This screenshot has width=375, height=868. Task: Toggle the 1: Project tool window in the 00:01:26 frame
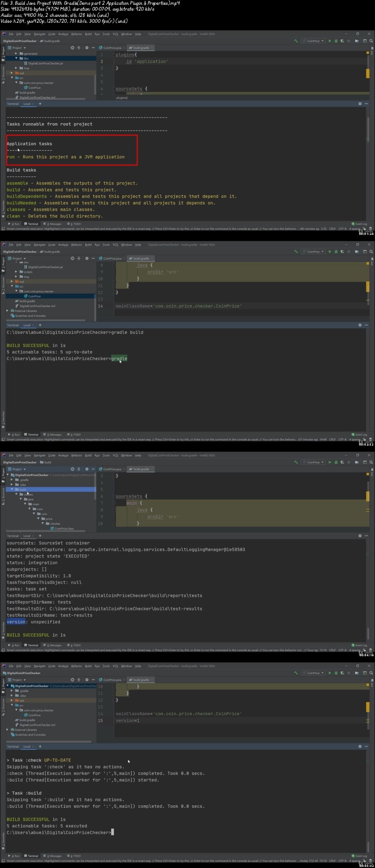(3, 53)
